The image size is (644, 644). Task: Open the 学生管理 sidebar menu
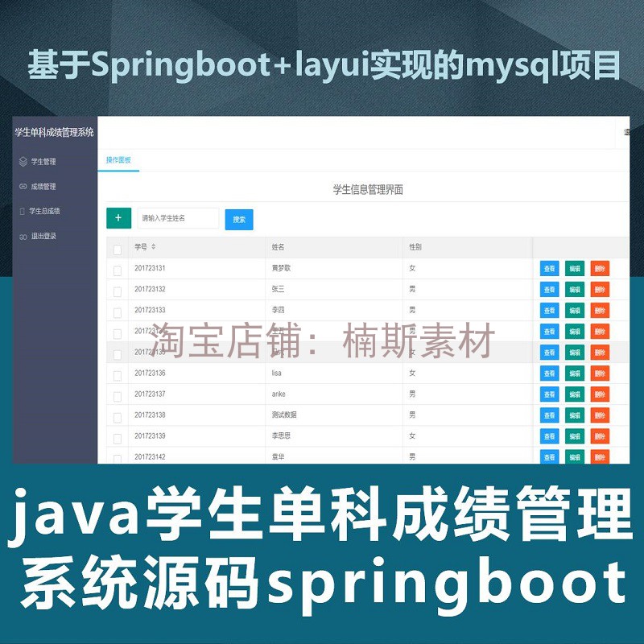tap(43, 162)
